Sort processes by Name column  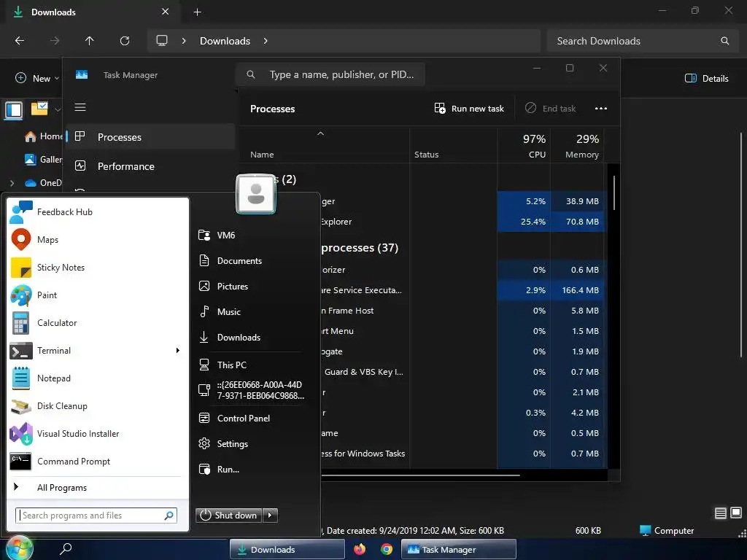click(262, 155)
